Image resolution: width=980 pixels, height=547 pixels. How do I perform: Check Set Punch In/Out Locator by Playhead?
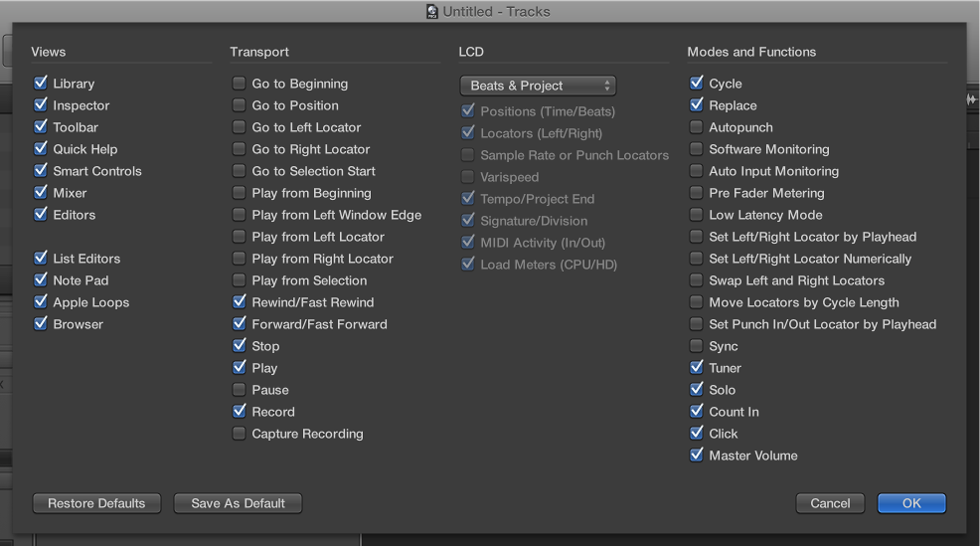(x=697, y=324)
